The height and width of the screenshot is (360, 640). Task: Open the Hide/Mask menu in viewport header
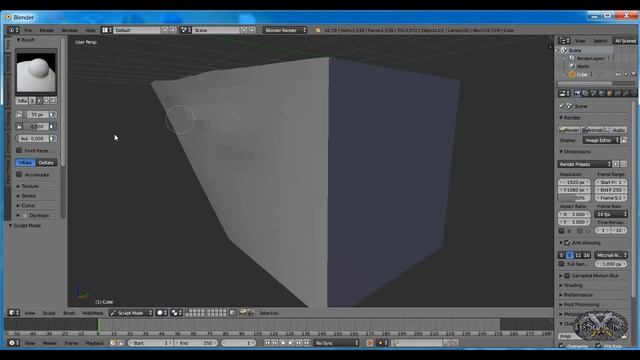pos(93,313)
